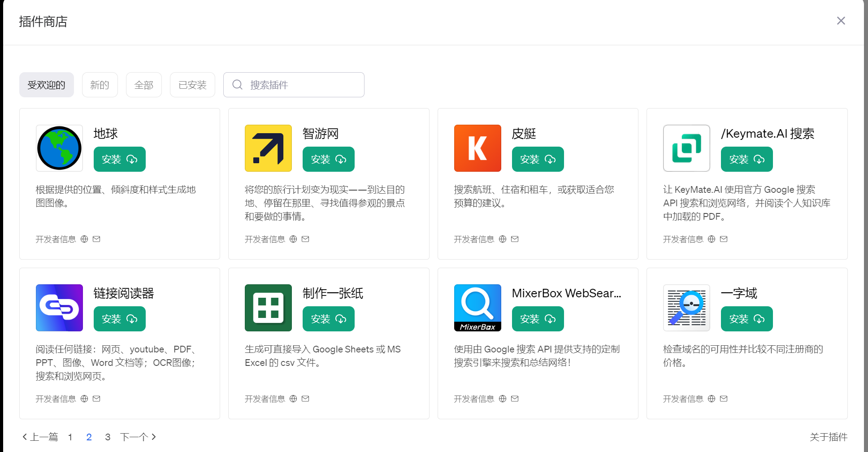868x452 pixels.
Task: Open the /Keymate.AI 搜索 plugin logo
Action: pos(686,148)
